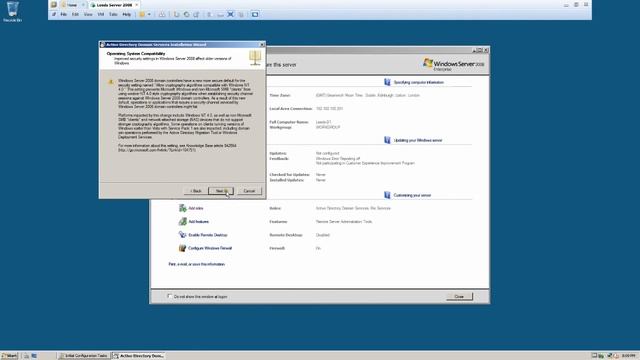Click the blue console view icon in VMware toolbar

coord(255,14)
